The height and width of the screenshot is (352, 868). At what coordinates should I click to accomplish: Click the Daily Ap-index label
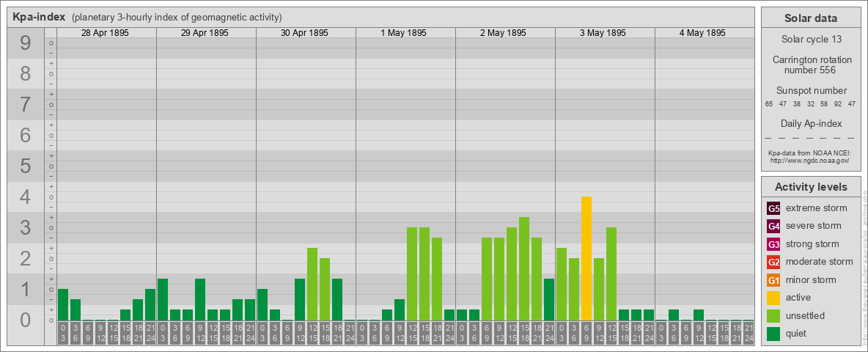click(x=811, y=123)
